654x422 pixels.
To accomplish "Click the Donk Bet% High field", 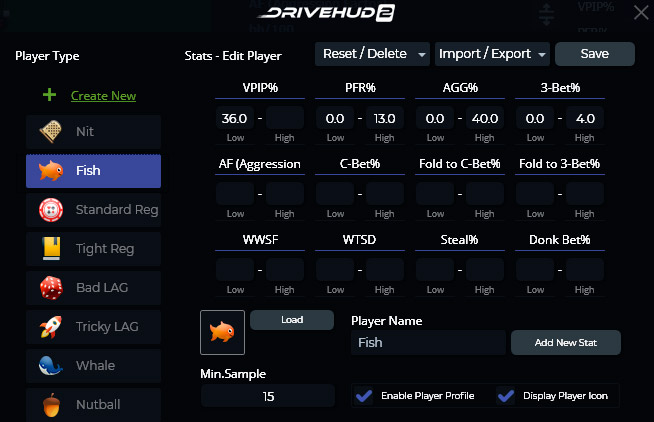I will pos(585,270).
